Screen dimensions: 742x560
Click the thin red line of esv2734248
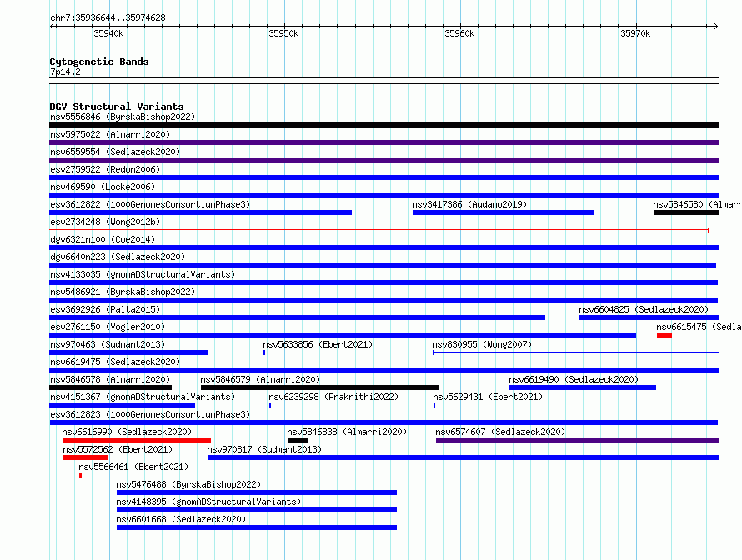379,230
